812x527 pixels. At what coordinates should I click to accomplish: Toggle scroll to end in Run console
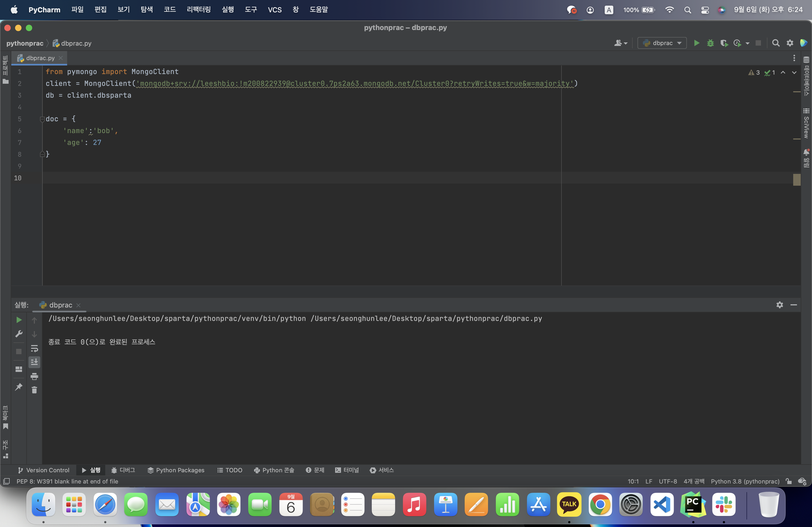point(34,362)
